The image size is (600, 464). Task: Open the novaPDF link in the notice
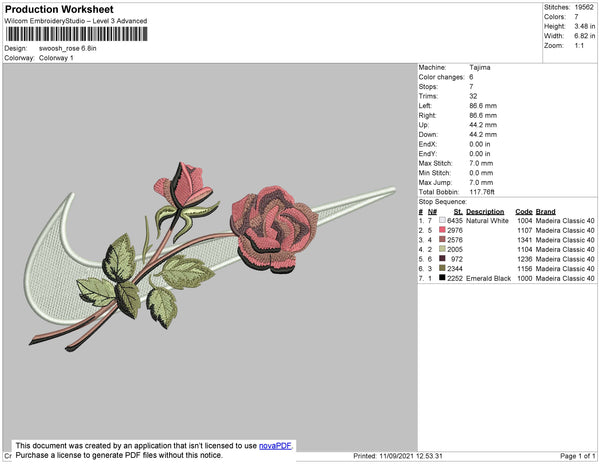tap(276, 446)
